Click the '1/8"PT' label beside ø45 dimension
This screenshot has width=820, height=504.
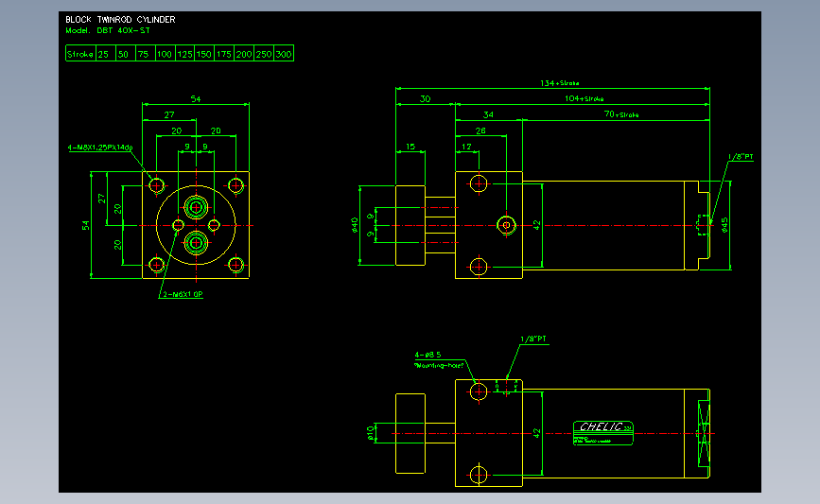(x=741, y=156)
